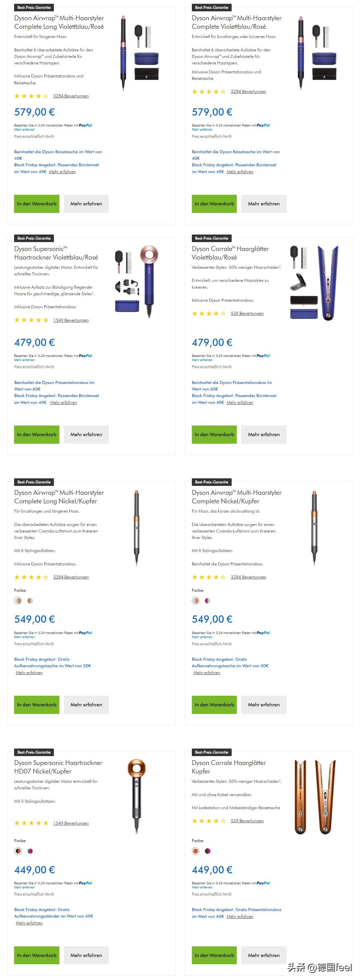Pick fuchsia color option for Supersonic HD07
The width and height of the screenshot is (360, 980).
click(x=30, y=851)
